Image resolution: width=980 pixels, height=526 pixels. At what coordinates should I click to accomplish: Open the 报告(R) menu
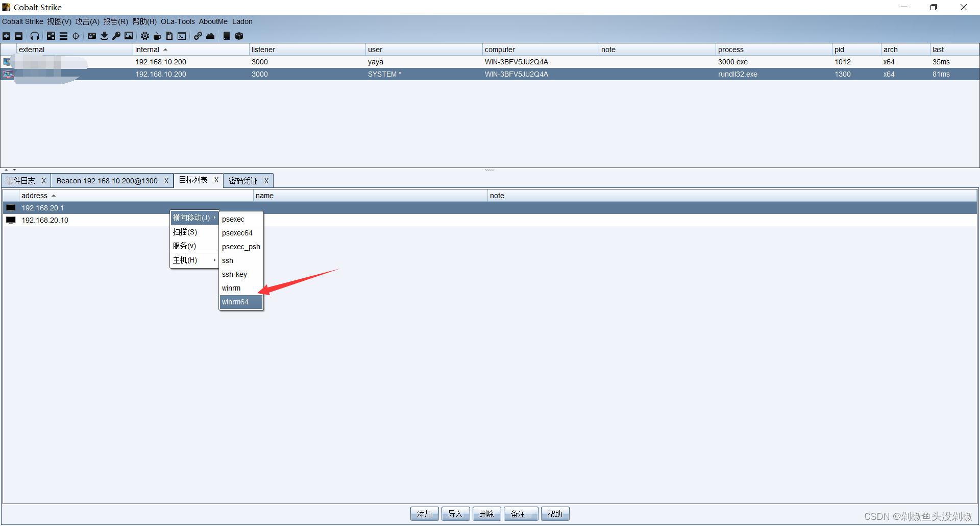tap(115, 21)
